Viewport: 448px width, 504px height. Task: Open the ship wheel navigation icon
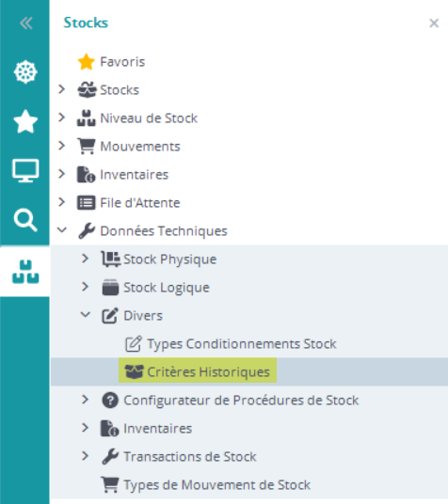click(25, 72)
